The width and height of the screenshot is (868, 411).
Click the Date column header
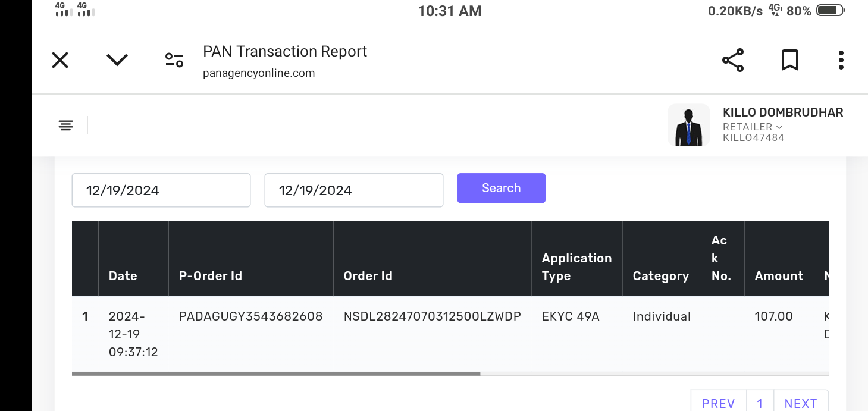pos(123,276)
